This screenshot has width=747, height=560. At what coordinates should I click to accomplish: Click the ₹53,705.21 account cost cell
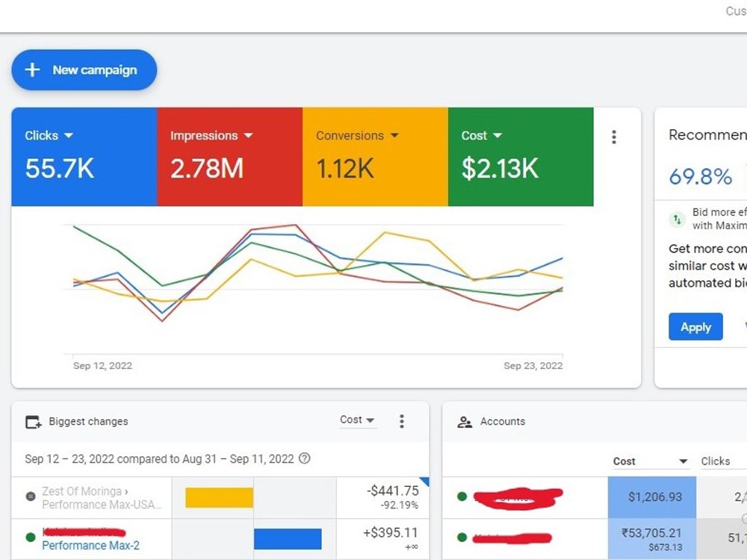[x=652, y=539]
